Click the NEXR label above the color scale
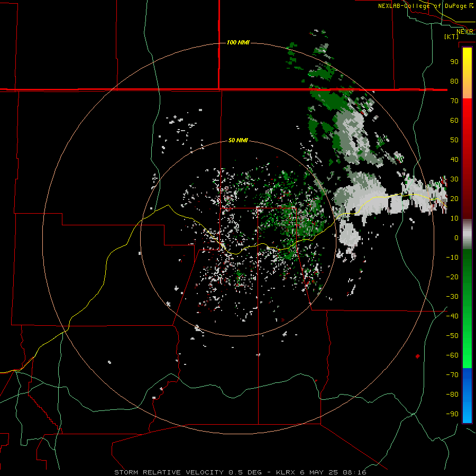Image resolution: width=476 pixels, height=476 pixels. 465,32
